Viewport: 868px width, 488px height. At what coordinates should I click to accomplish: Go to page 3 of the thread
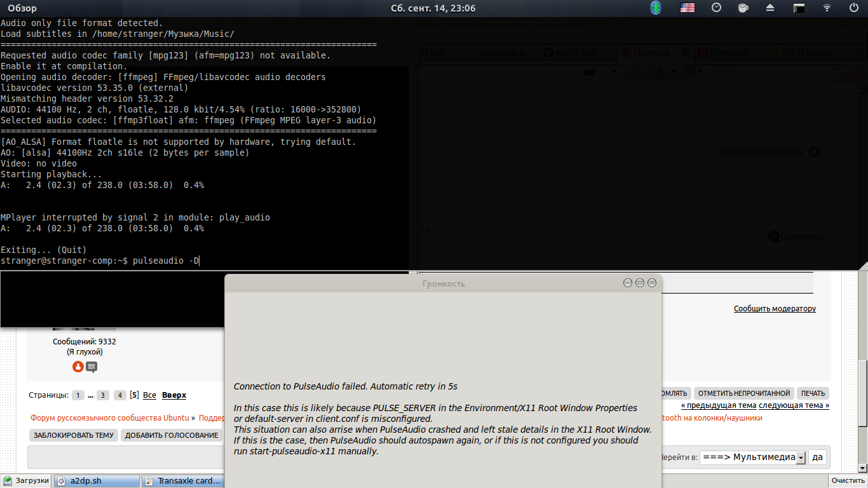point(103,395)
